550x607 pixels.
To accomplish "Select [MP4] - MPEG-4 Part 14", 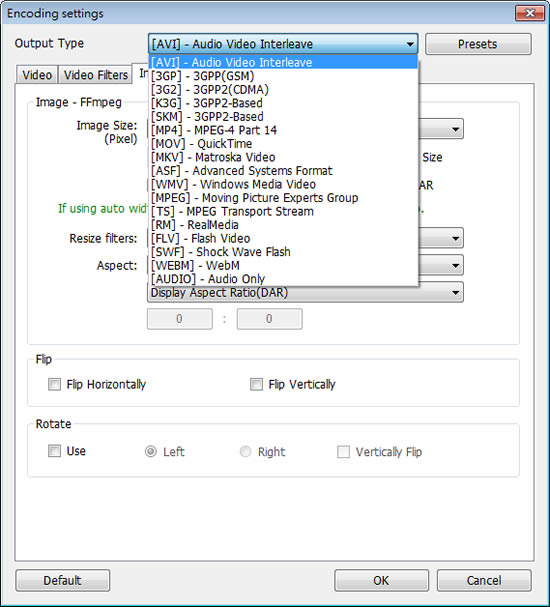I will pyautogui.click(x=283, y=130).
